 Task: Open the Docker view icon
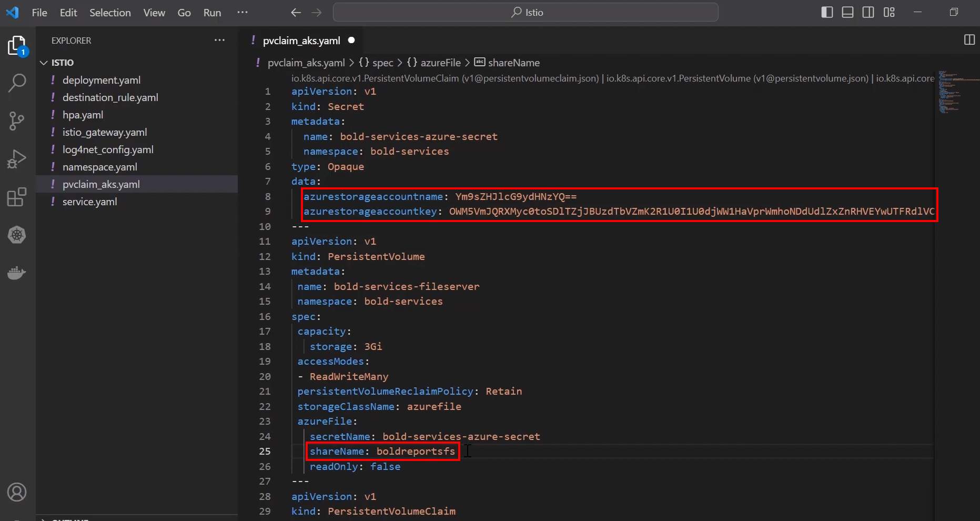17,273
